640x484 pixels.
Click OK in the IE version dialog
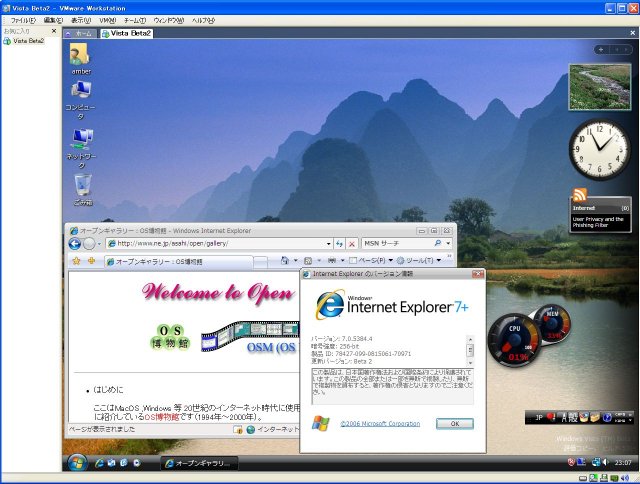pyautogui.click(x=455, y=424)
